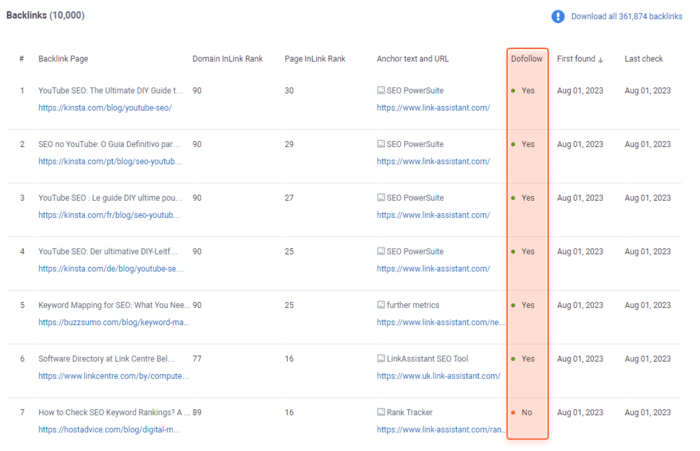Click anchor icon beside LinkAssistant SEO Tool

(381, 358)
